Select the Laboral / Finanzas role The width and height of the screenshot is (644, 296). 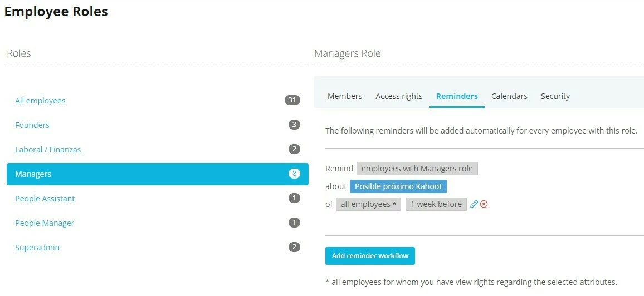pos(157,150)
